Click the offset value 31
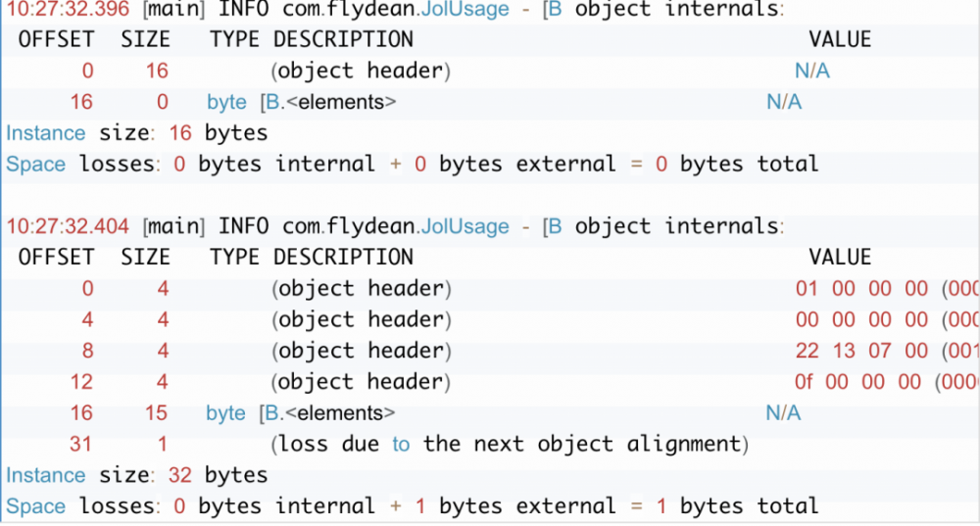 click(x=80, y=445)
